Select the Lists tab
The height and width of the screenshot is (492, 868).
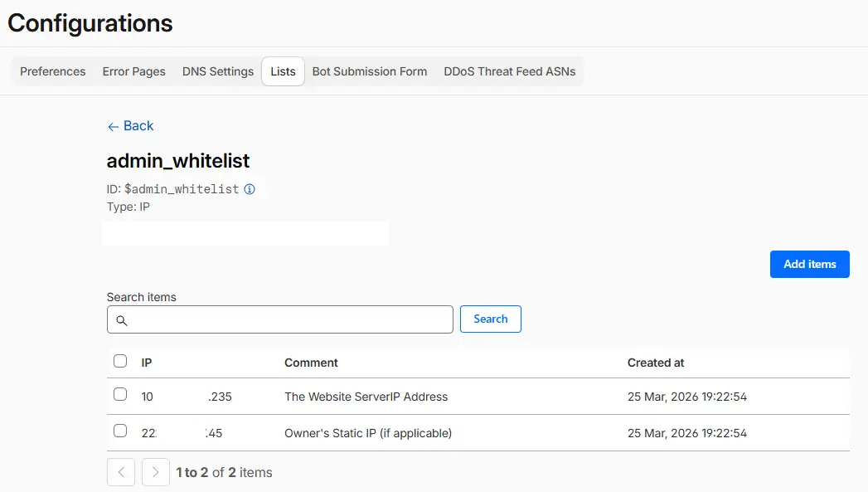coord(283,71)
